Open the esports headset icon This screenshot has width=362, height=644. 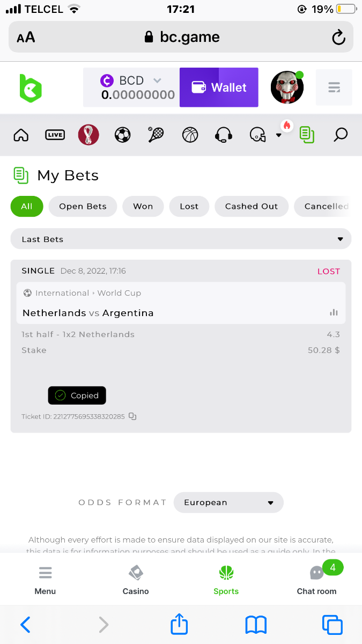224,135
